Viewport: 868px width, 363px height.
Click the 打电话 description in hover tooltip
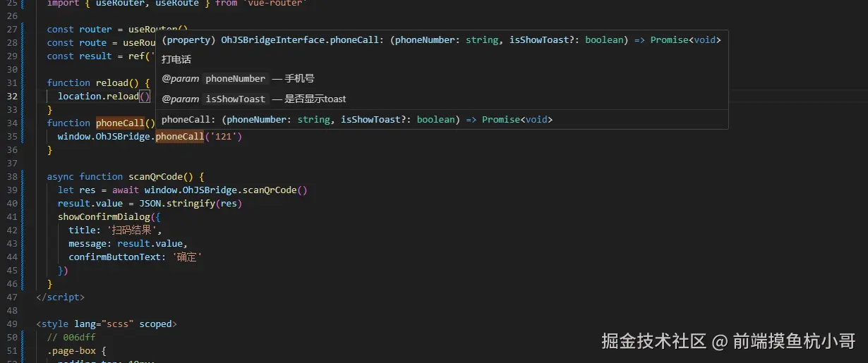click(x=176, y=59)
